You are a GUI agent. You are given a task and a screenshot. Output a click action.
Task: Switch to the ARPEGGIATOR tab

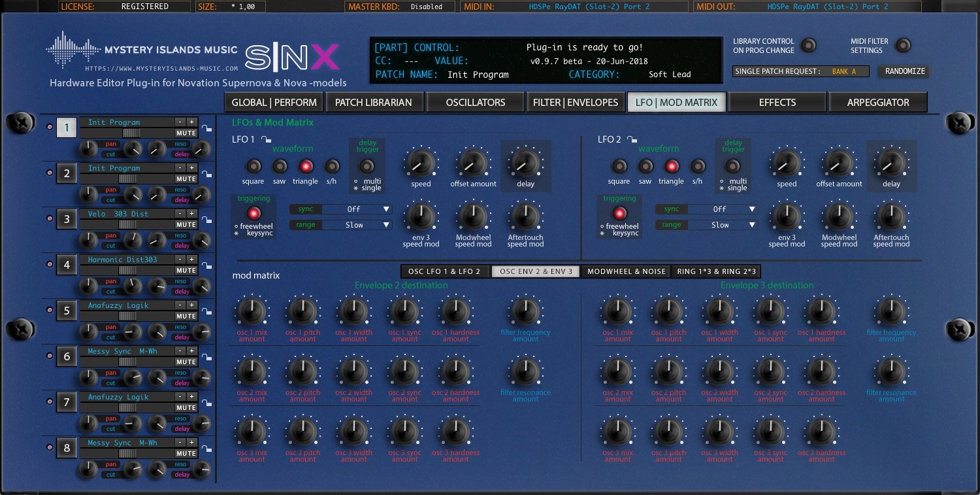(x=878, y=102)
